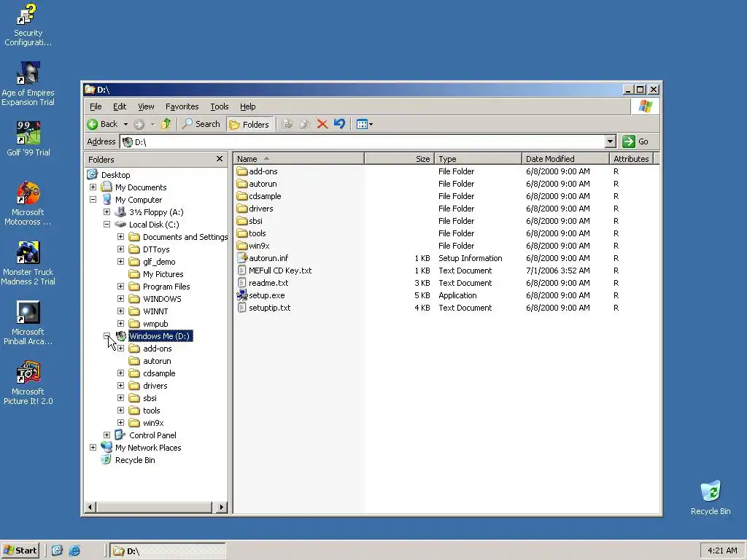Select the win9x folder in file list
The width and height of the screenshot is (747, 560).
click(x=259, y=246)
